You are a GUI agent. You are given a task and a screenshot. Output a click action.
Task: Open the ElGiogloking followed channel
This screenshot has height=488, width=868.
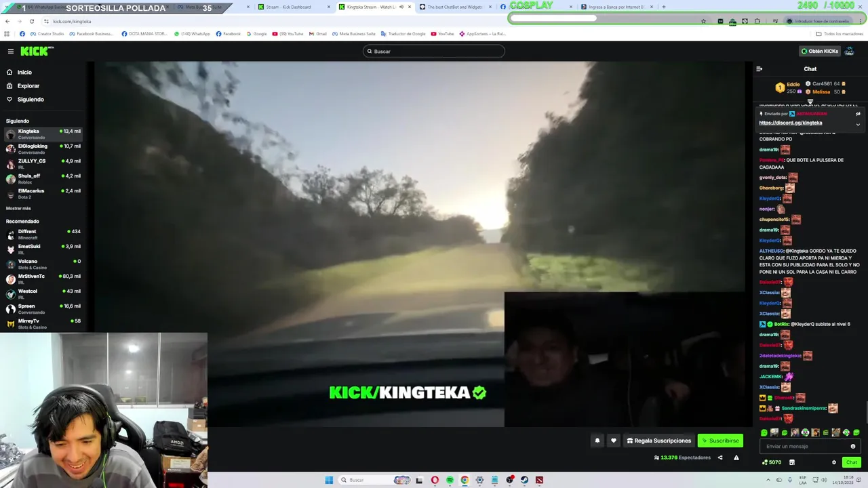pyautogui.click(x=43, y=148)
